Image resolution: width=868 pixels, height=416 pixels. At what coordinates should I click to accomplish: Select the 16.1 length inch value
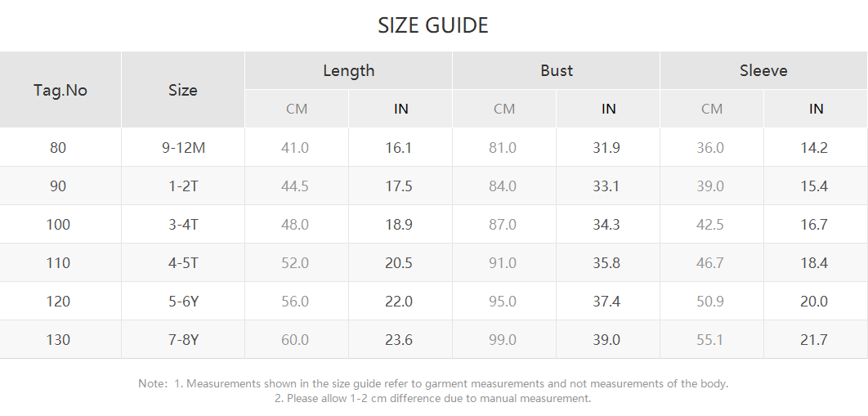tap(399, 148)
